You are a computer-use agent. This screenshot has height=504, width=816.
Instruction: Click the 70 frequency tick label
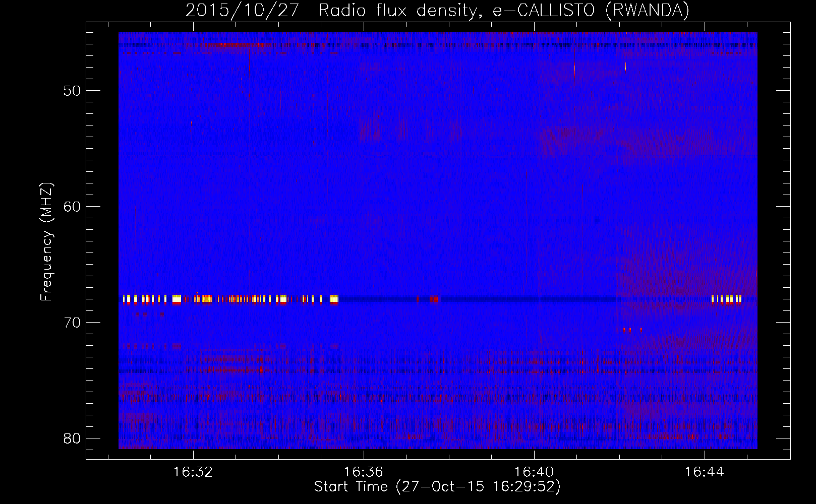(72, 323)
